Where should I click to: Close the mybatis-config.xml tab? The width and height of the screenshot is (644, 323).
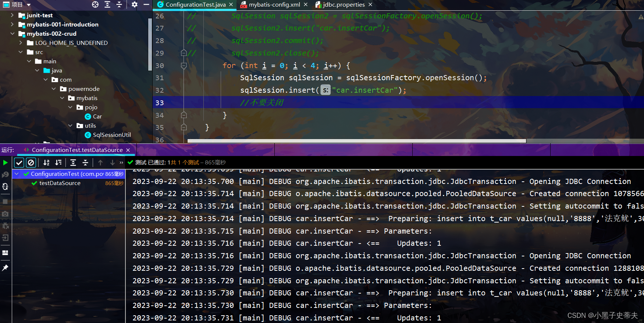coord(306,5)
